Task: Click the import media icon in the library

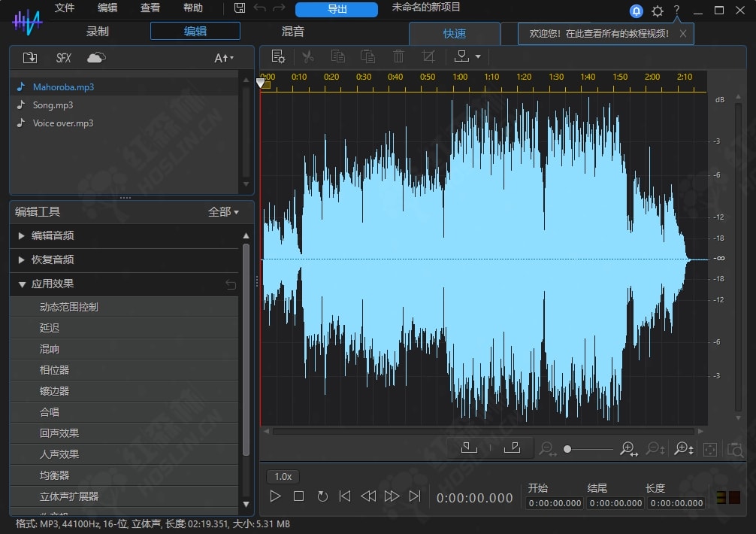Action: coord(30,58)
